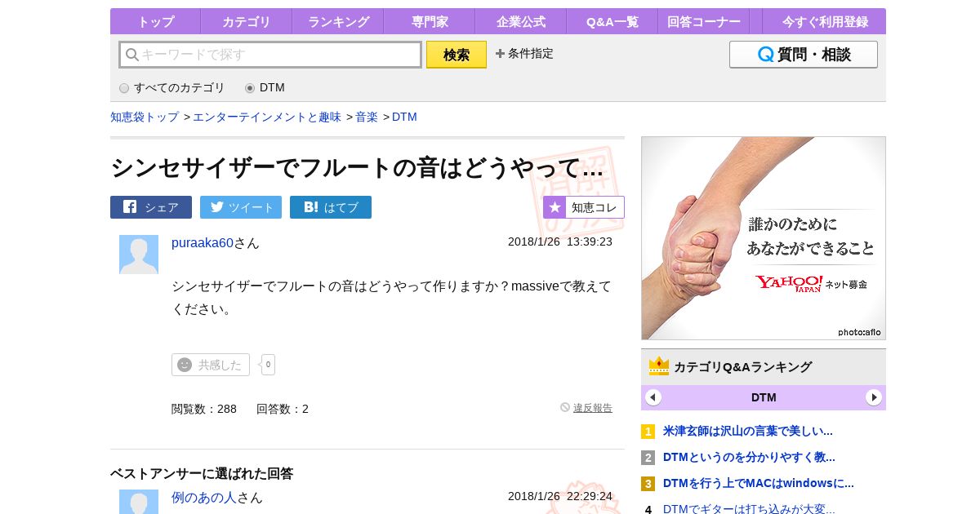Open the カテゴリ tab

[246, 21]
